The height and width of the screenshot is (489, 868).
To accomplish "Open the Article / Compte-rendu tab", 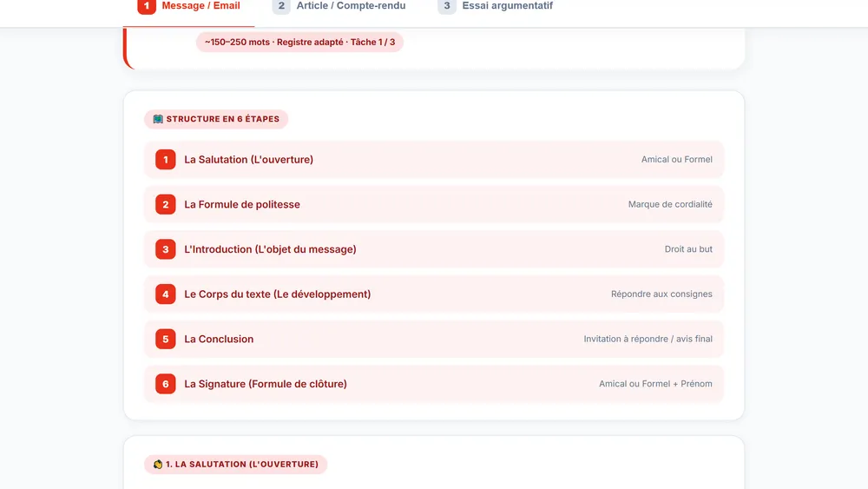I will (x=339, y=7).
